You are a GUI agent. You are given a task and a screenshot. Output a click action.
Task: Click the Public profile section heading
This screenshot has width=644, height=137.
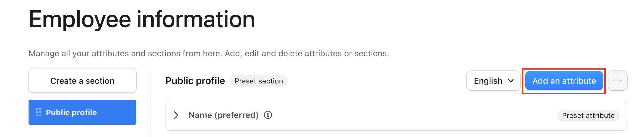pos(195,81)
